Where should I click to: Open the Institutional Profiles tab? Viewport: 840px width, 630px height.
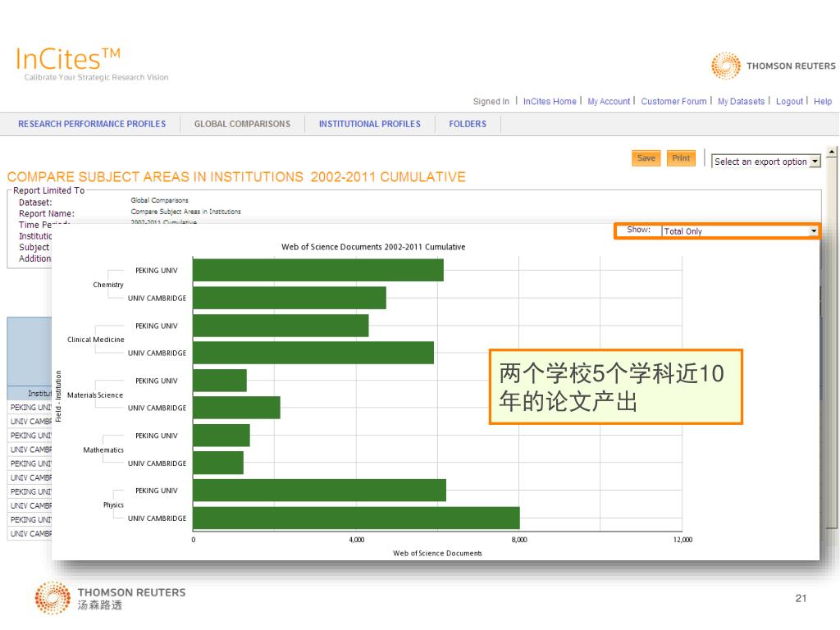(x=370, y=124)
